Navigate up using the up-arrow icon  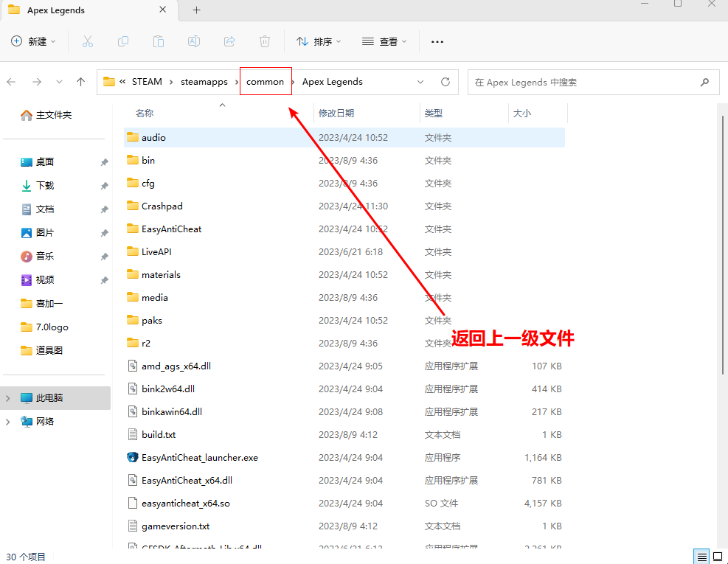point(80,82)
